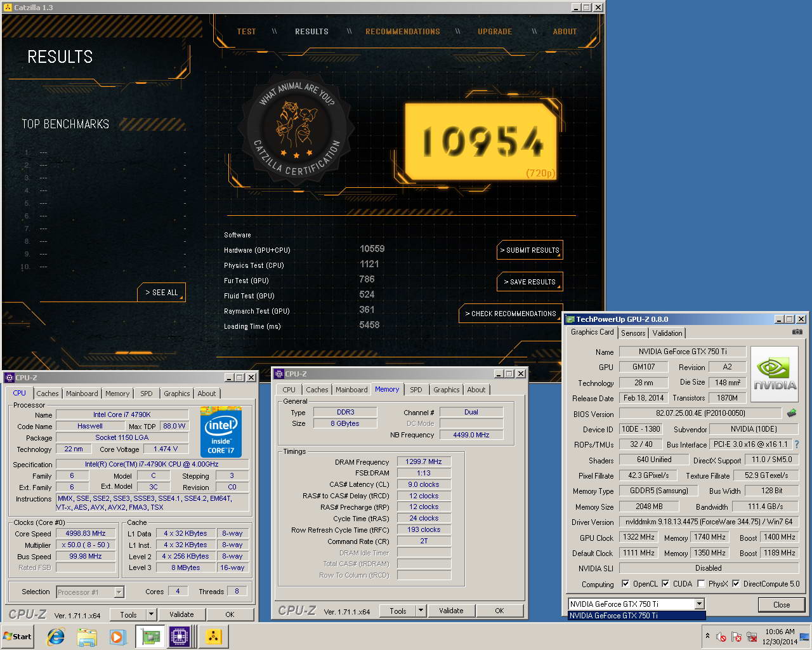Open the GPU selector dropdown arrow in GPU-Z
Viewport: 812px width, 650px height.
click(x=699, y=604)
